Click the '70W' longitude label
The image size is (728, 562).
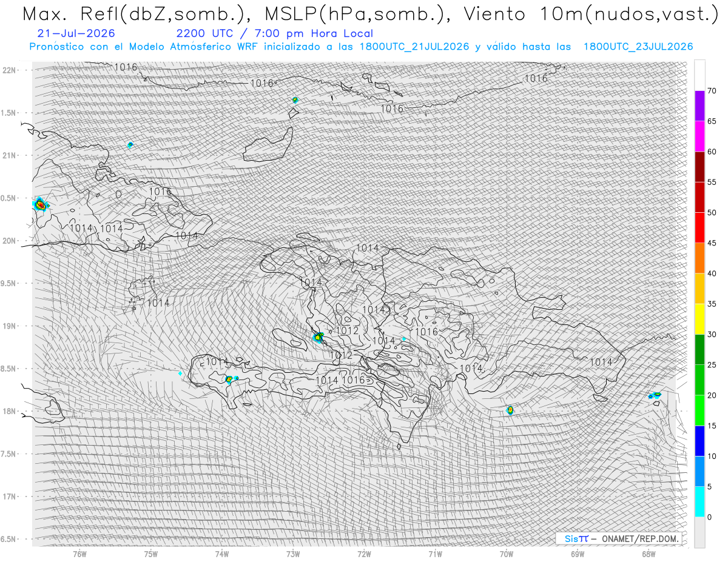(507, 554)
